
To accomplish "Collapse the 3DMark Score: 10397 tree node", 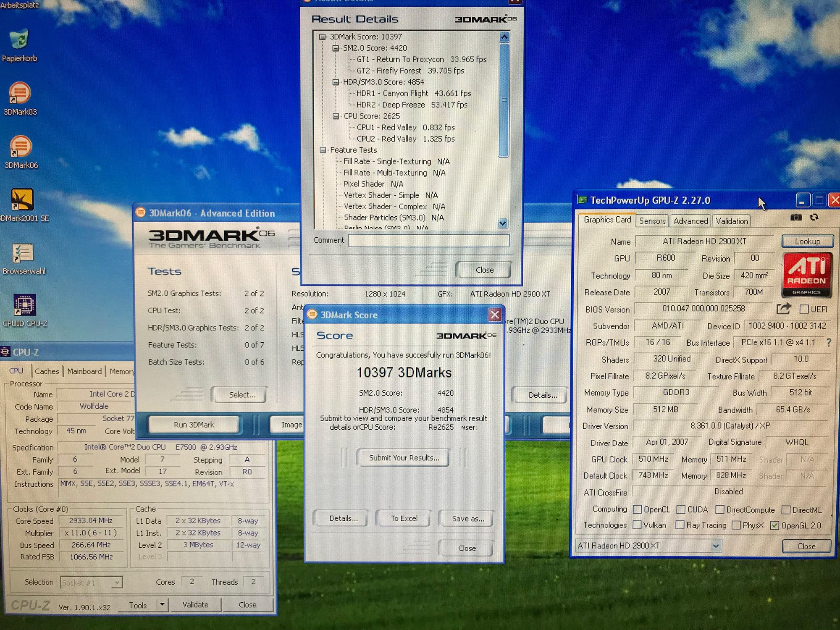I will tap(322, 37).
